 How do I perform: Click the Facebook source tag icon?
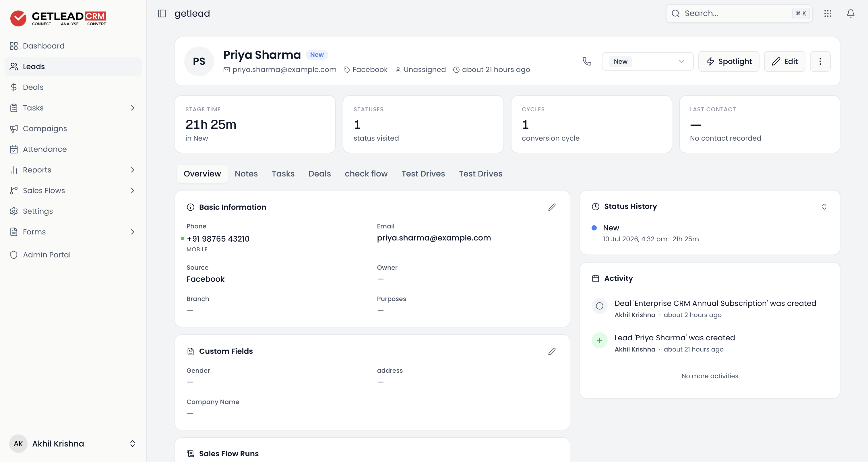click(347, 70)
